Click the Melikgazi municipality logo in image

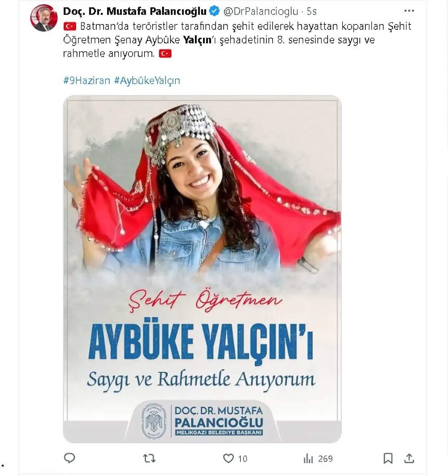[x=154, y=421]
